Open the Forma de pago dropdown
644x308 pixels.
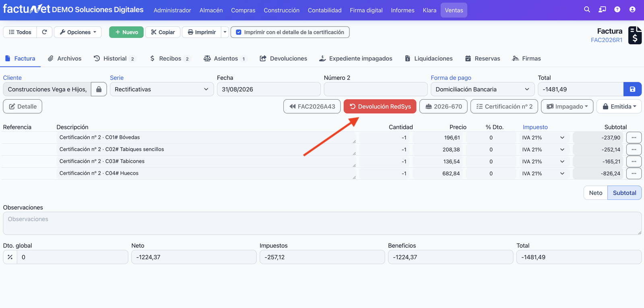[x=483, y=89]
